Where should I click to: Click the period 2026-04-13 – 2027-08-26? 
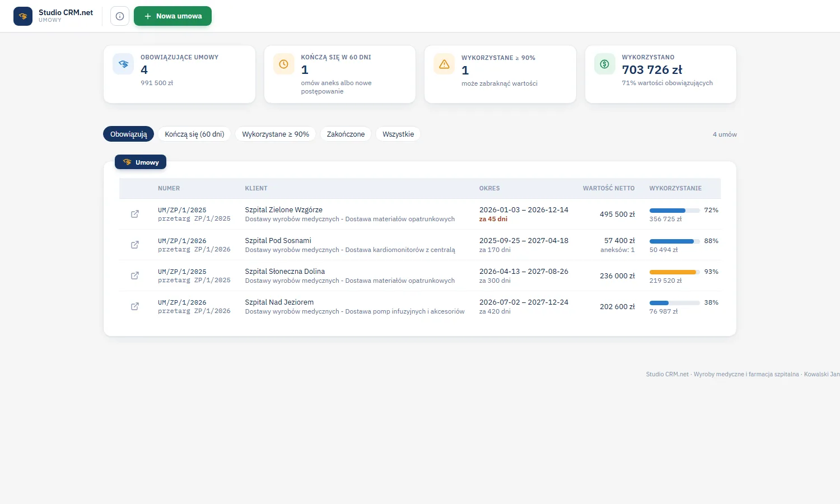524,271
